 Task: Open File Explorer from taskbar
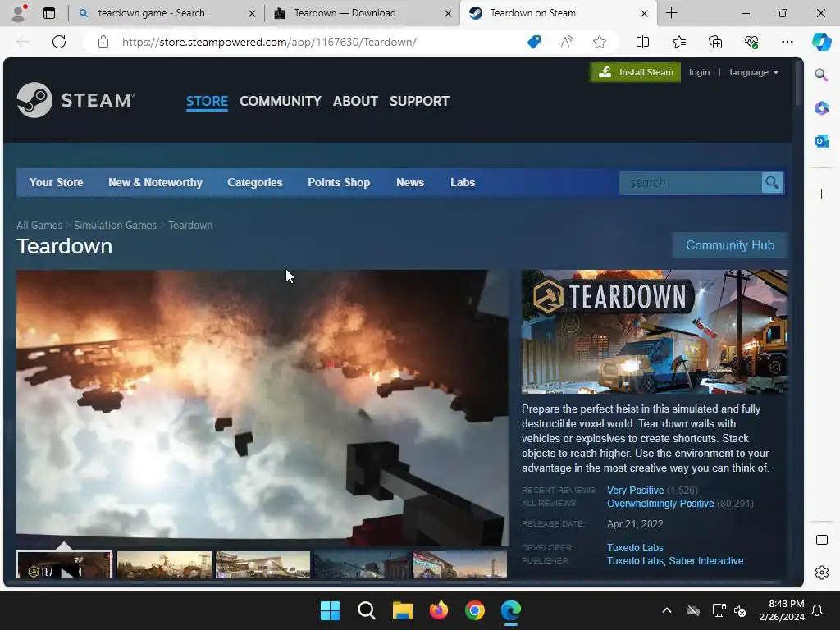(402, 610)
